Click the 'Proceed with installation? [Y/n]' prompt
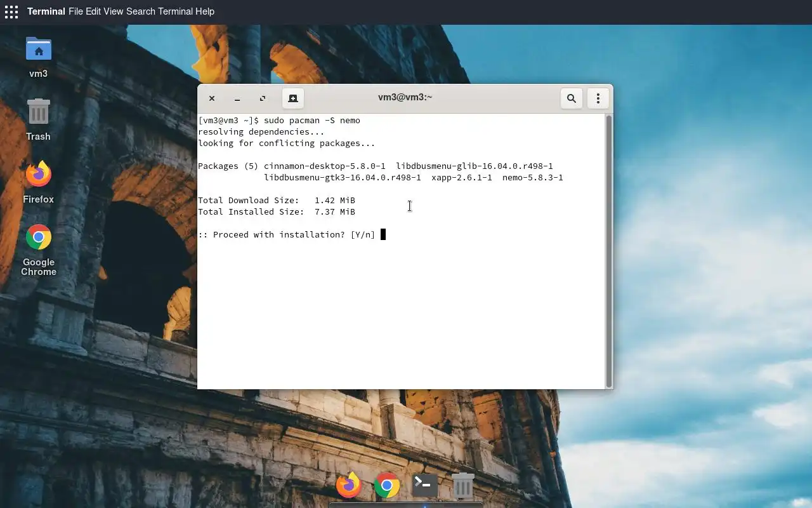This screenshot has height=508, width=812. [x=287, y=234]
